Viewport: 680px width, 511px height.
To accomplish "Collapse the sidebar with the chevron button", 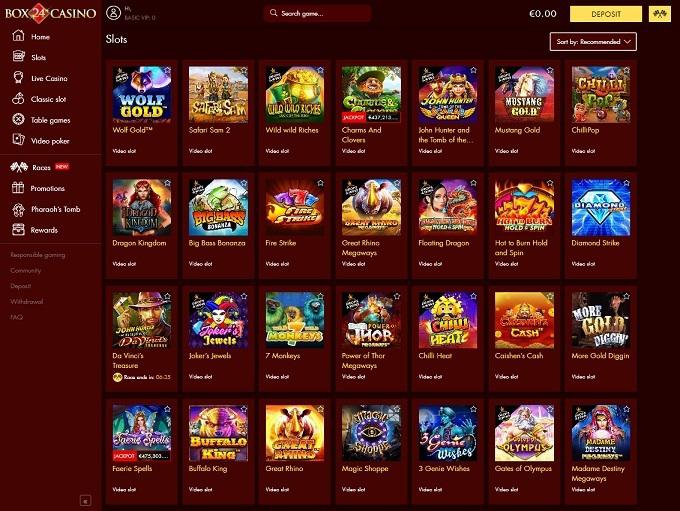I will [85, 501].
